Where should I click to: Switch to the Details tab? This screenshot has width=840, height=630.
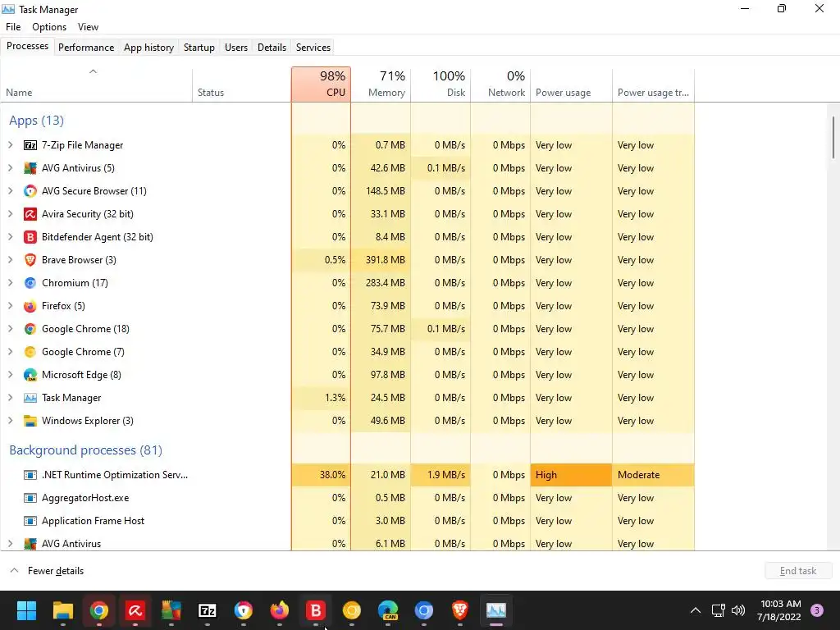point(272,47)
